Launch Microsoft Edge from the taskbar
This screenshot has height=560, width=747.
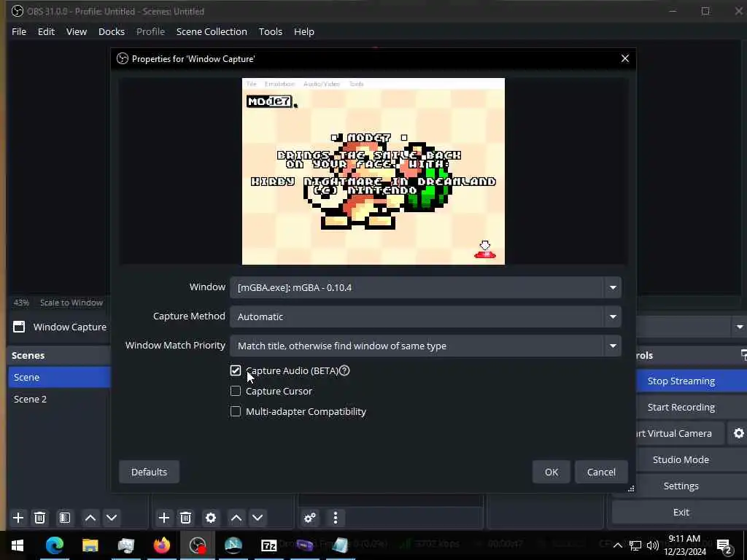click(x=54, y=545)
